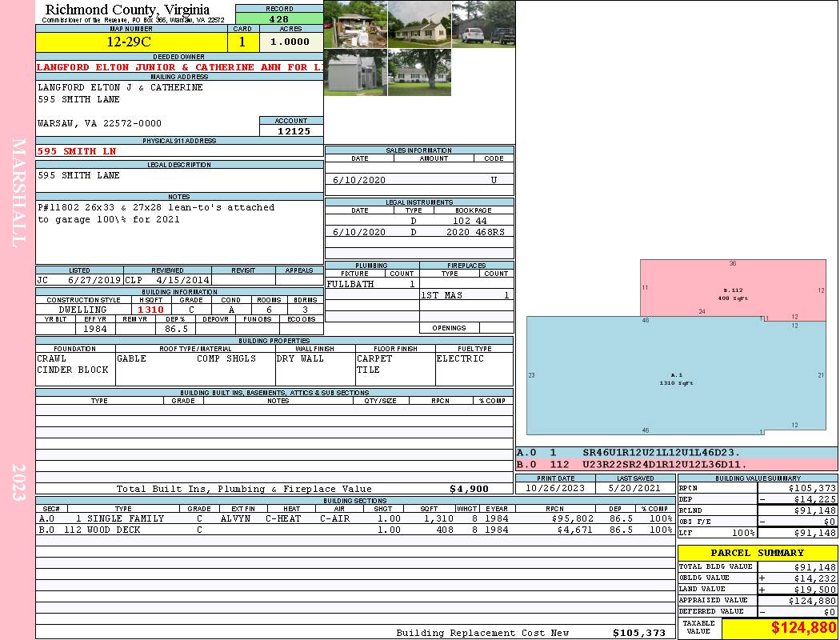Click the listed date 6/27/2019
Image resolution: width=840 pixels, height=640 pixels.
tap(95, 279)
